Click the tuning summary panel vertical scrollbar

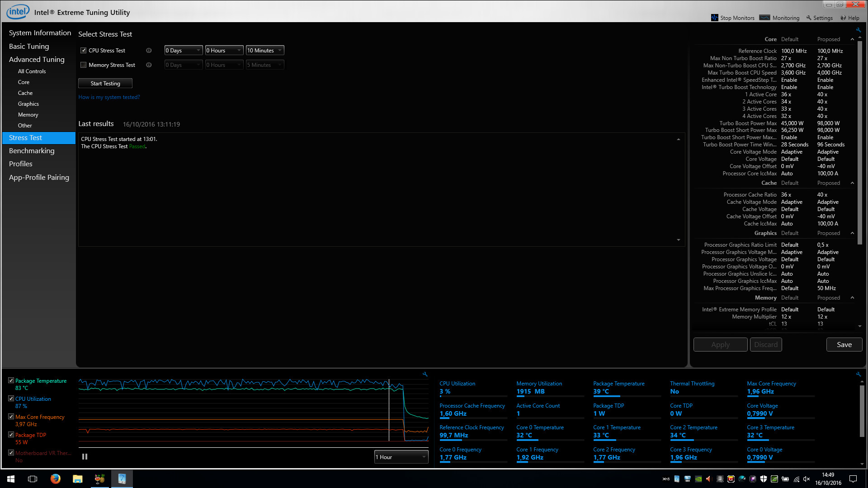[x=859, y=144]
